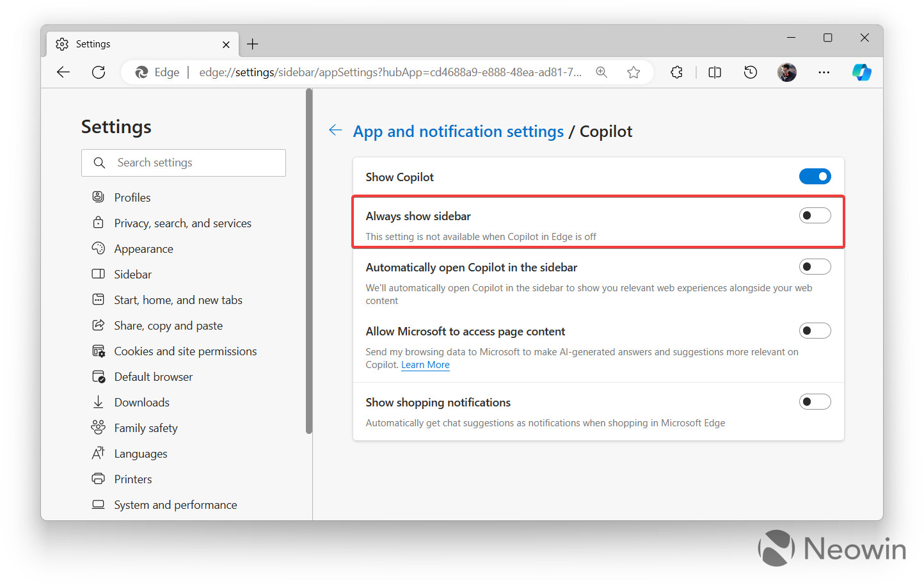The image size is (924, 585).
Task: Click the Edge logo in address bar
Action: (x=142, y=72)
